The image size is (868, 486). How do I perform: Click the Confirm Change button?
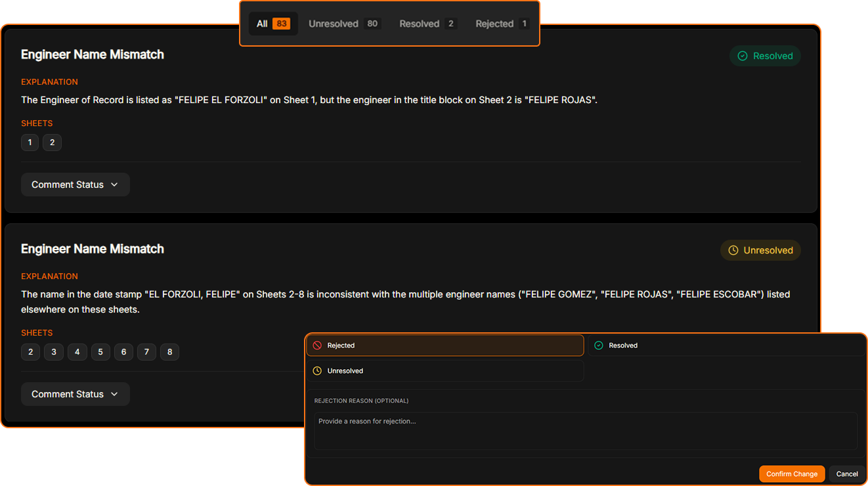(791, 474)
